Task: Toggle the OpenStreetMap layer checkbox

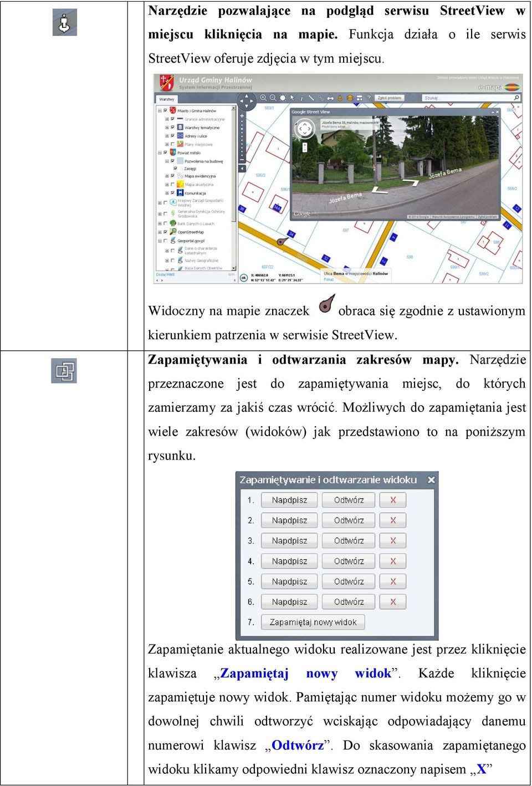Action: (x=165, y=232)
